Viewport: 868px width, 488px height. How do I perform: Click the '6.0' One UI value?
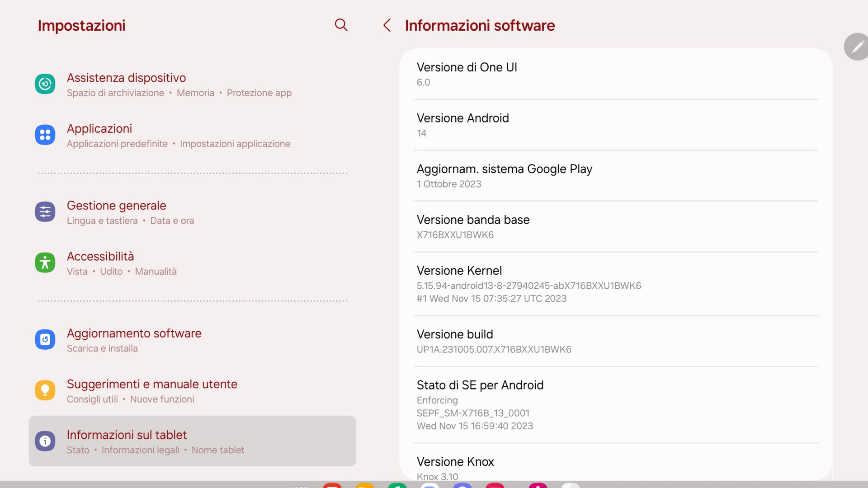coord(423,83)
